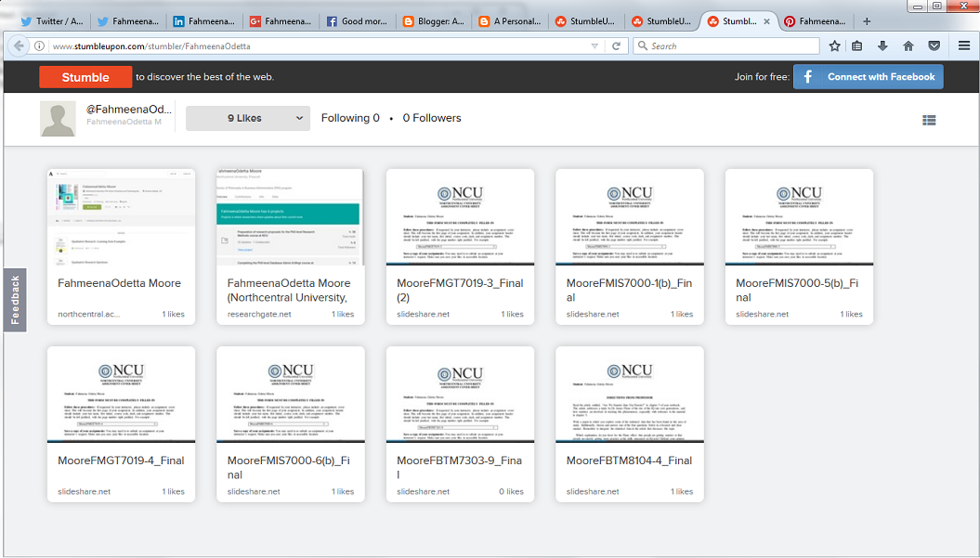Screen dimensions: 980x558
Task: Switch to the Twitter Fahmeena... tab
Action: (128, 21)
